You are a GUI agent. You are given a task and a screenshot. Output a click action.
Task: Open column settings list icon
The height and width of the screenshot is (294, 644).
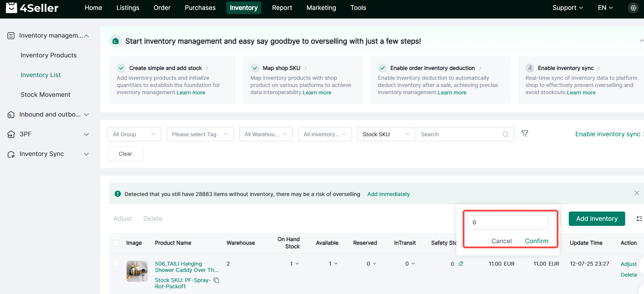[x=639, y=219]
